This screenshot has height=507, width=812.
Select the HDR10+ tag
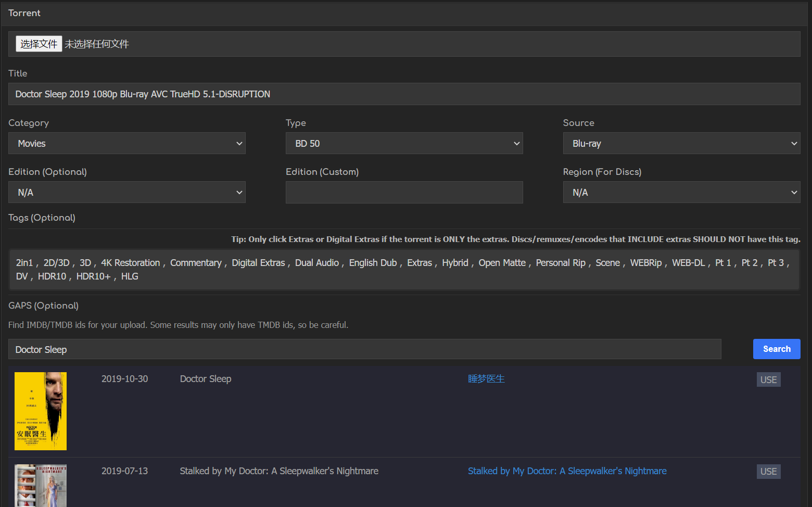(94, 276)
